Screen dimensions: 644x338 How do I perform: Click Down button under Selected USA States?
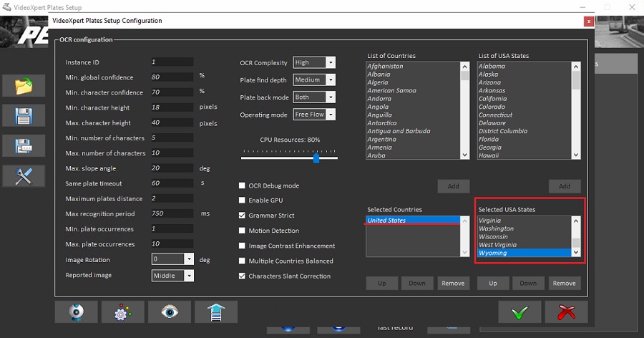[x=528, y=284]
